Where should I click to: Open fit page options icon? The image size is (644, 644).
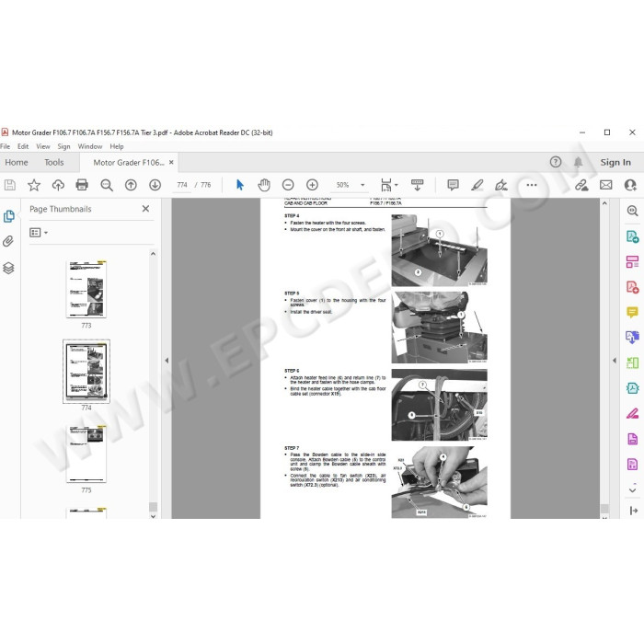(x=388, y=185)
